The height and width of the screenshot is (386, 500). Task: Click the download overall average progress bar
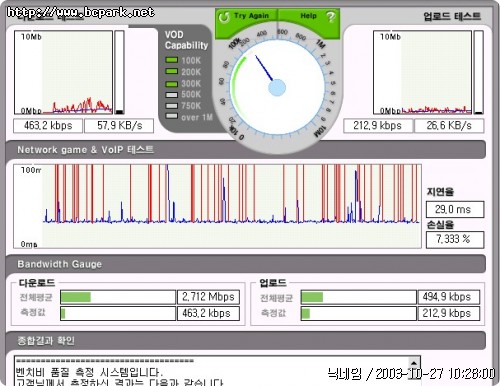(x=118, y=297)
